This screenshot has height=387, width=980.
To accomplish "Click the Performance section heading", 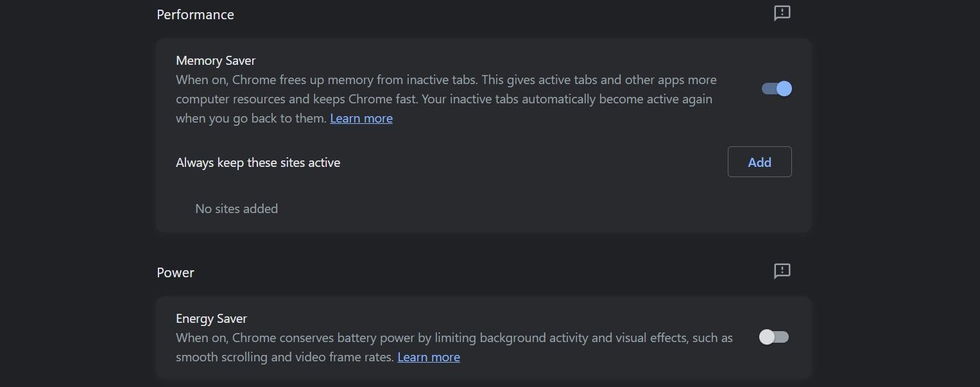I will [195, 14].
